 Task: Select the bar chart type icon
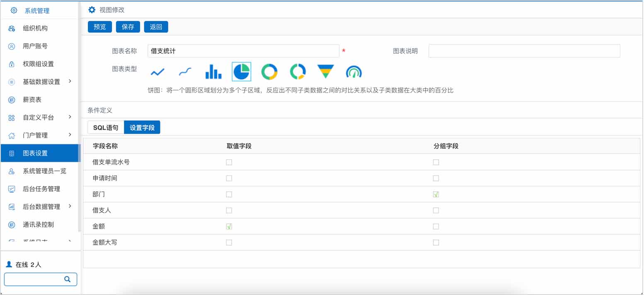(213, 71)
